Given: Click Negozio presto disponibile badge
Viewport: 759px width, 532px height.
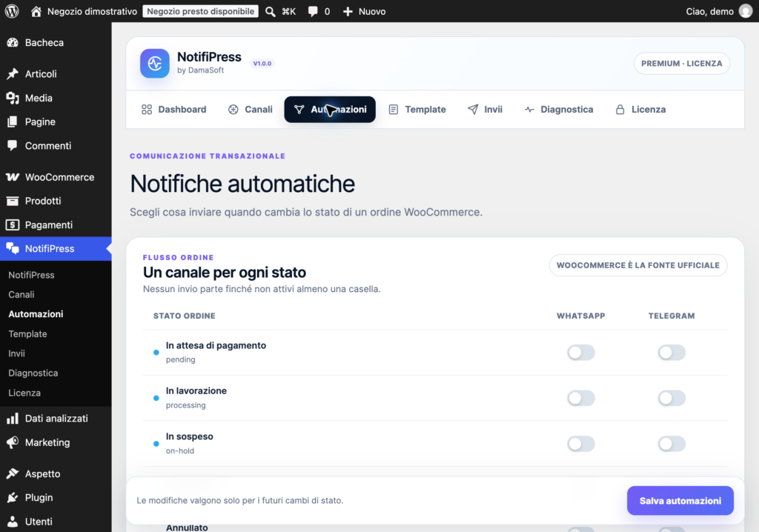Looking at the screenshot, I should point(200,11).
